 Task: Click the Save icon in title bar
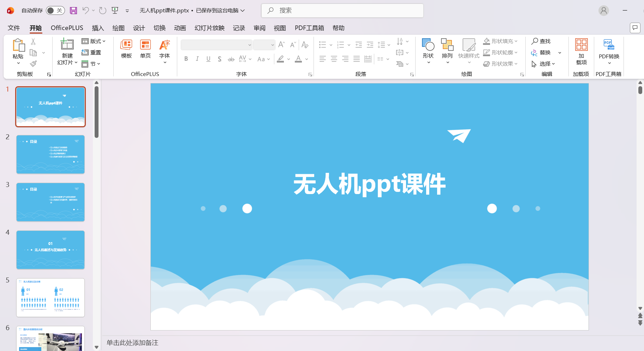click(73, 11)
